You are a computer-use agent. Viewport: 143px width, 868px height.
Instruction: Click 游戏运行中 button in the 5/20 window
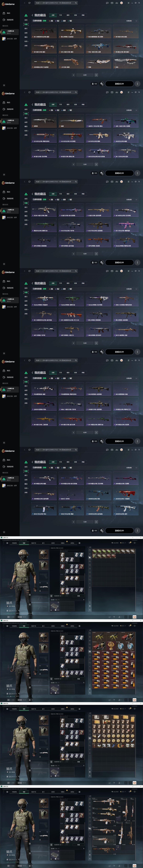point(119,352)
